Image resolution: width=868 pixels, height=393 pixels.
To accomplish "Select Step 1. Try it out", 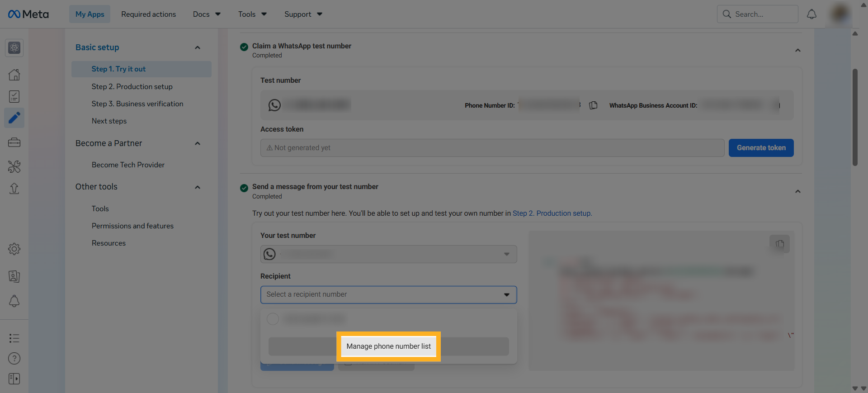I will point(141,69).
